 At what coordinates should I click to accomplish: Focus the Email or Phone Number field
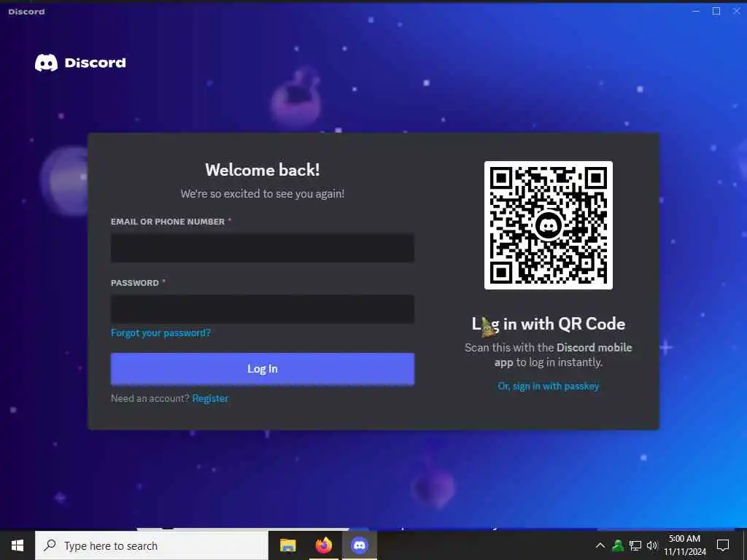263,248
